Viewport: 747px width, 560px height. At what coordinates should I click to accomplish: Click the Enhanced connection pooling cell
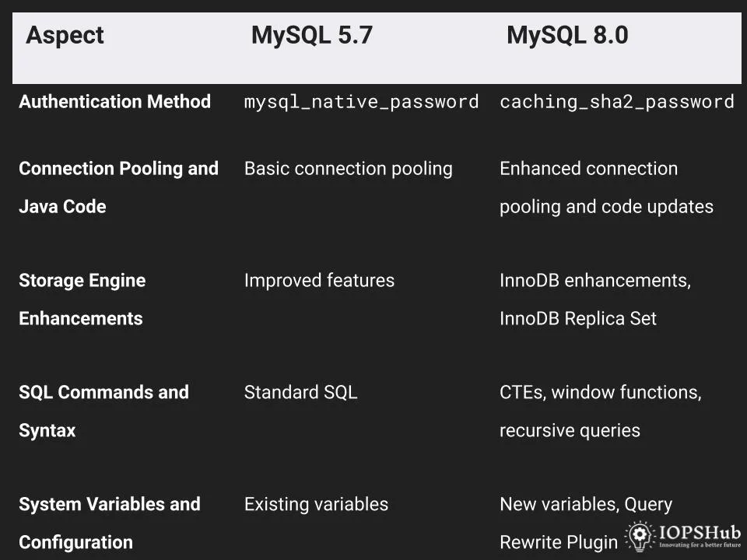coord(606,187)
